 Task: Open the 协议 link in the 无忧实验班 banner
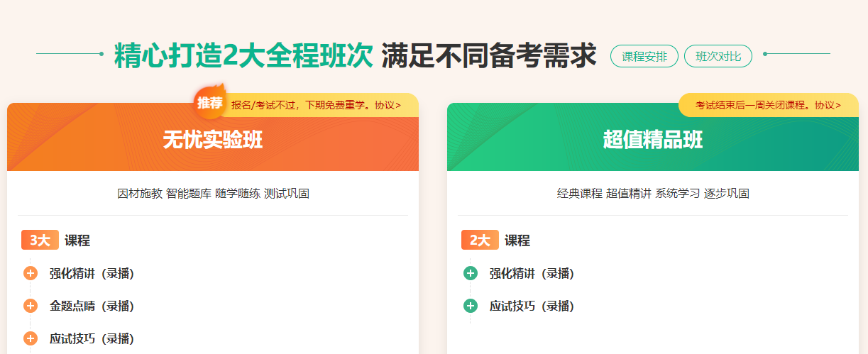click(x=388, y=105)
